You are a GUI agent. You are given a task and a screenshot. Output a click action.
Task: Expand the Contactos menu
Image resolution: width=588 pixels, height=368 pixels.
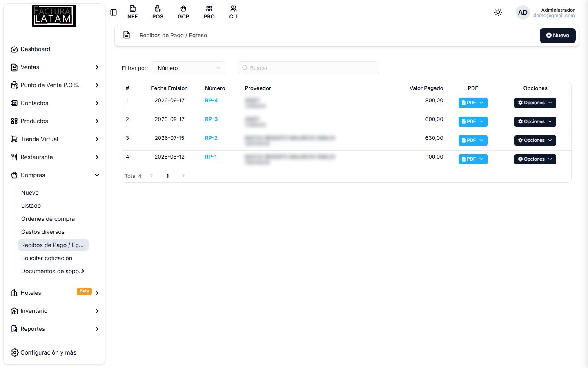click(54, 103)
